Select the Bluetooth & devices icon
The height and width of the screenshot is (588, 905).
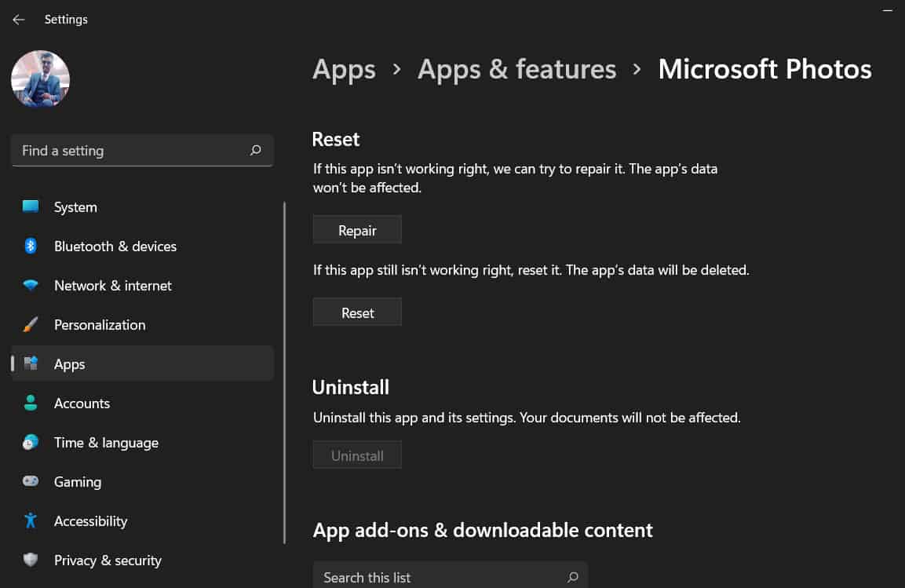click(31, 247)
